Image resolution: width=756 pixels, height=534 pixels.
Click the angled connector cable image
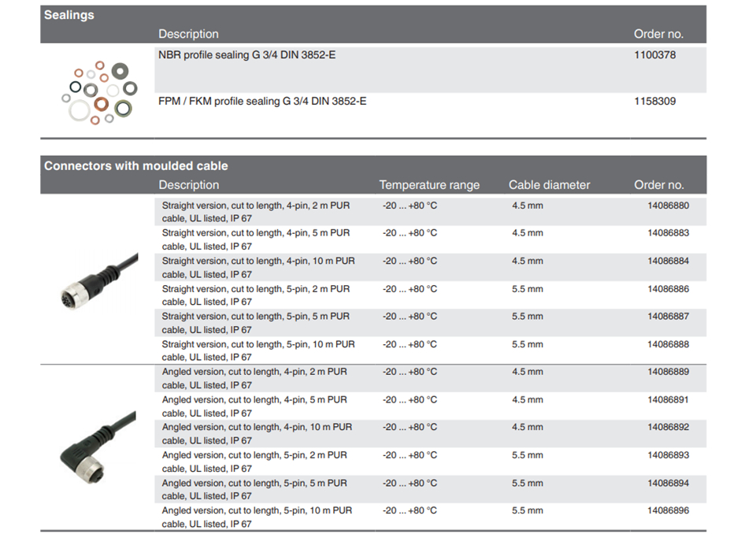98,447
